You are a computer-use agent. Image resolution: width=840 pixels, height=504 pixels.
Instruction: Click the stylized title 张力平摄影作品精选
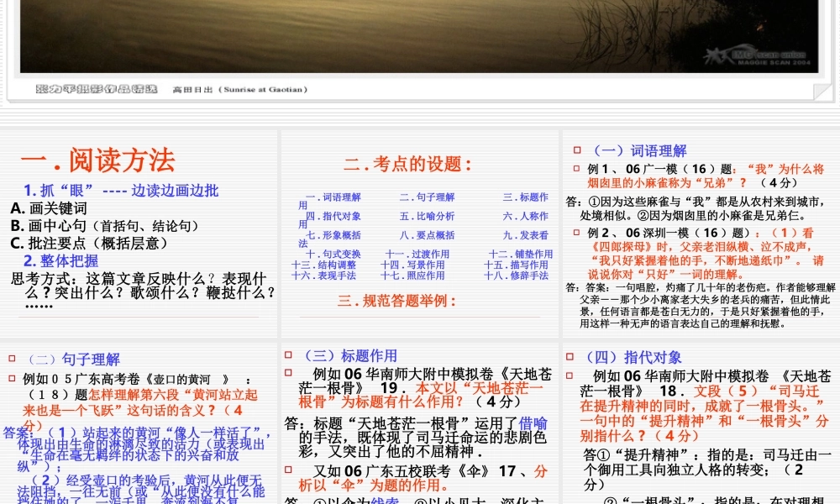97,89
